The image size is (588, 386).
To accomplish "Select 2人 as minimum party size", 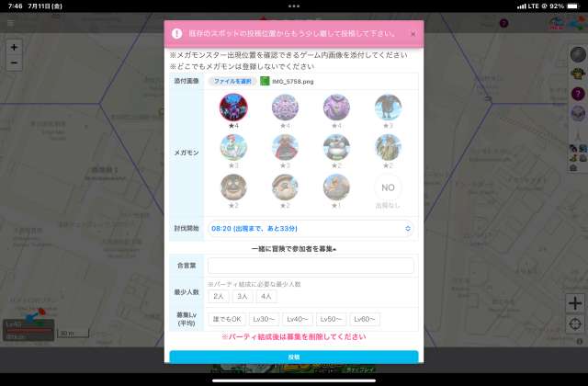I will click(219, 297).
